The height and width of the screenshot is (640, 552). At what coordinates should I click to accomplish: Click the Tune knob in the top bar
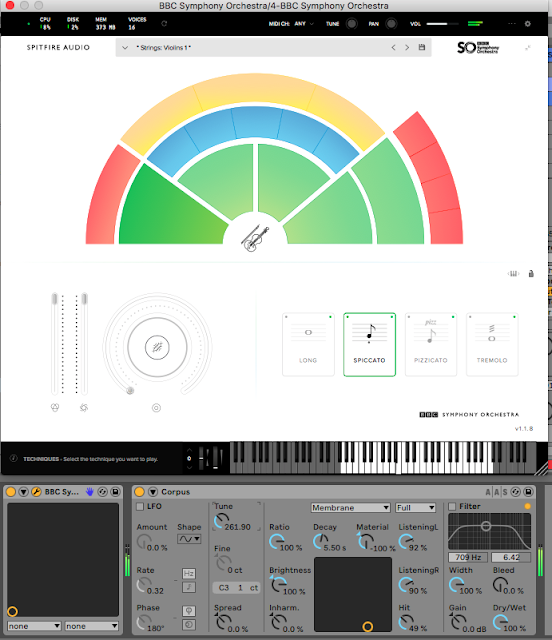[x=351, y=24]
